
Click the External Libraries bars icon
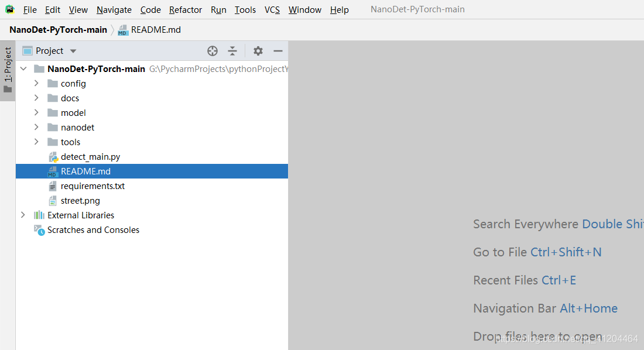point(39,215)
